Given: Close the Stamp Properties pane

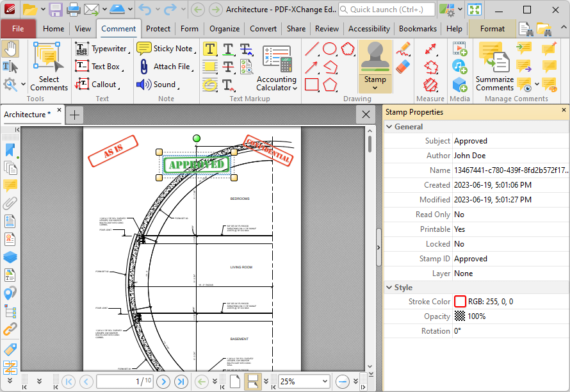Looking at the screenshot, I should click(564, 110).
